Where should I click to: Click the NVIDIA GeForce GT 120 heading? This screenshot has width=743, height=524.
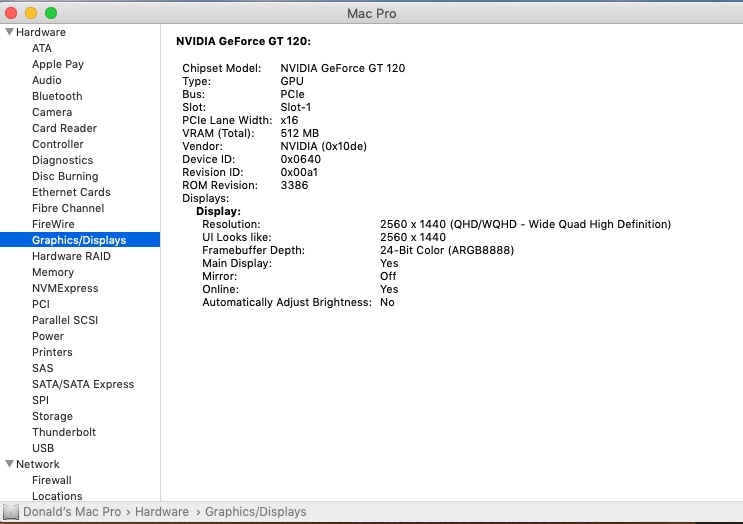[243, 41]
